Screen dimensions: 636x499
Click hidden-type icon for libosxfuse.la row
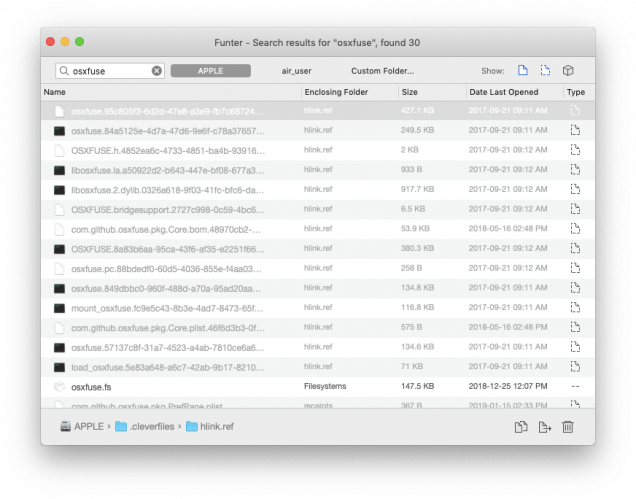pos(575,170)
